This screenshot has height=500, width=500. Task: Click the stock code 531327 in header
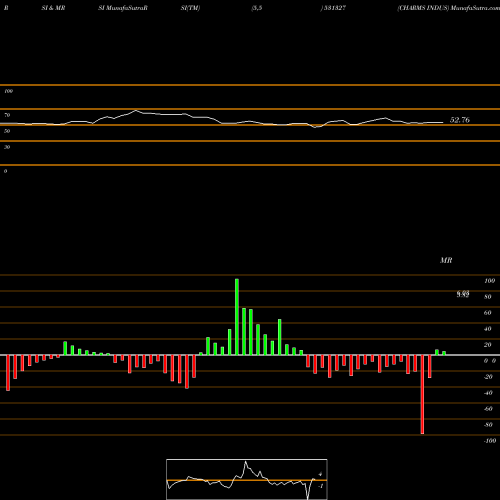(x=334, y=8)
